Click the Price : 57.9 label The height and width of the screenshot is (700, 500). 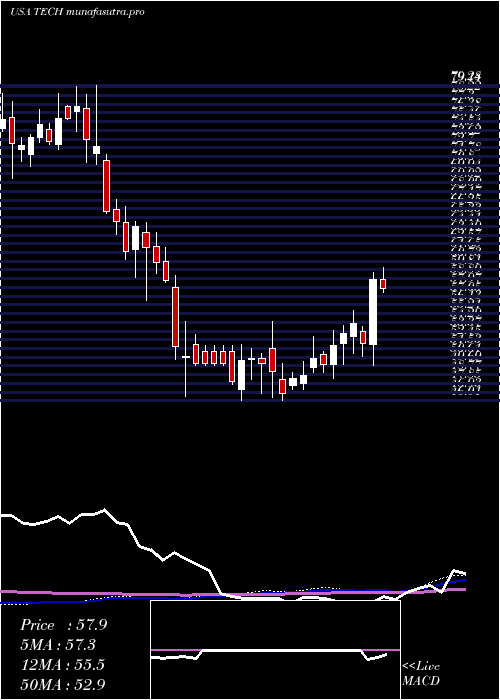coord(63,625)
